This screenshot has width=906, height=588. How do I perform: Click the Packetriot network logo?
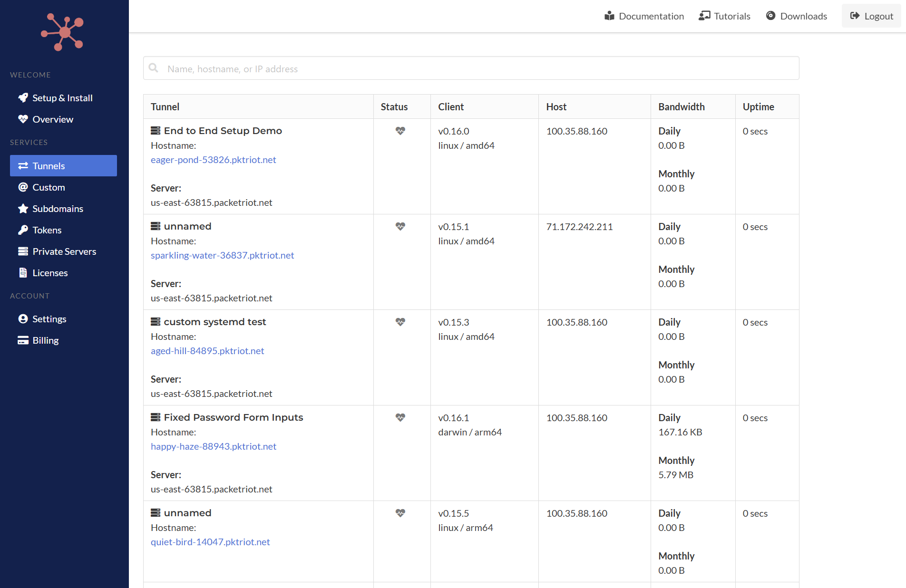click(63, 32)
